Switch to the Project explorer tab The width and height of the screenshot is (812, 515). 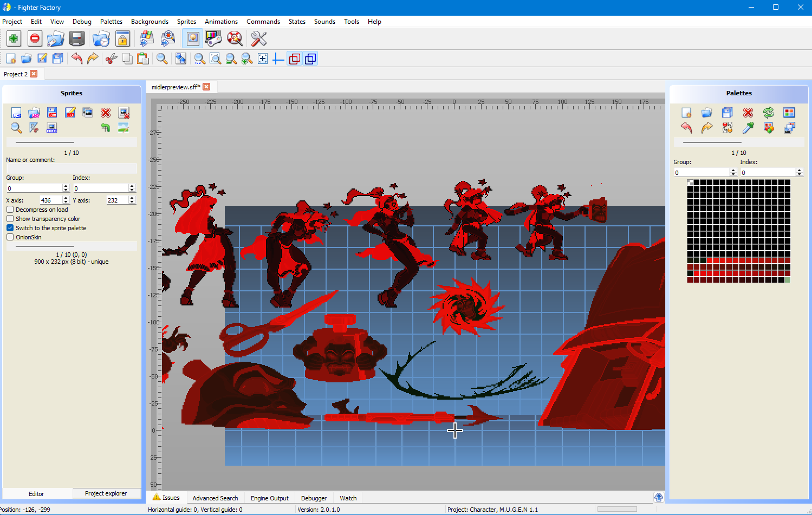(x=106, y=493)
